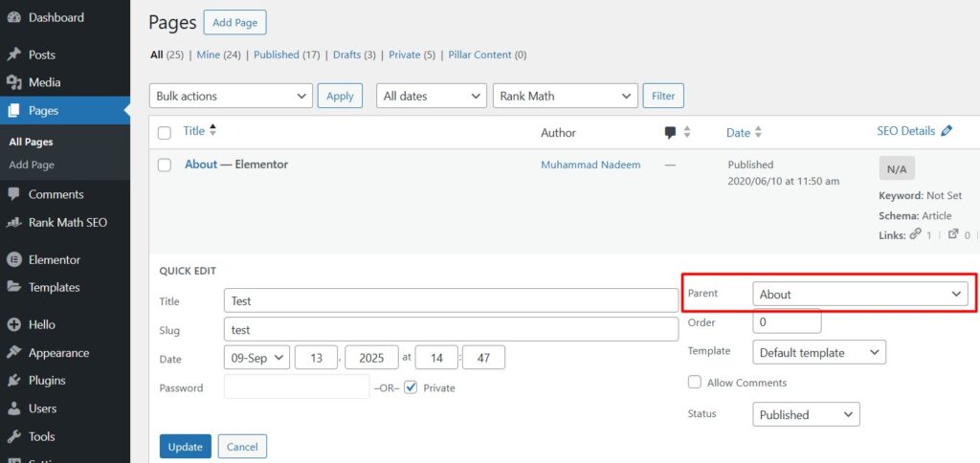Select All Pages submenu item
The image size is (980, 463).
[32, 142]
